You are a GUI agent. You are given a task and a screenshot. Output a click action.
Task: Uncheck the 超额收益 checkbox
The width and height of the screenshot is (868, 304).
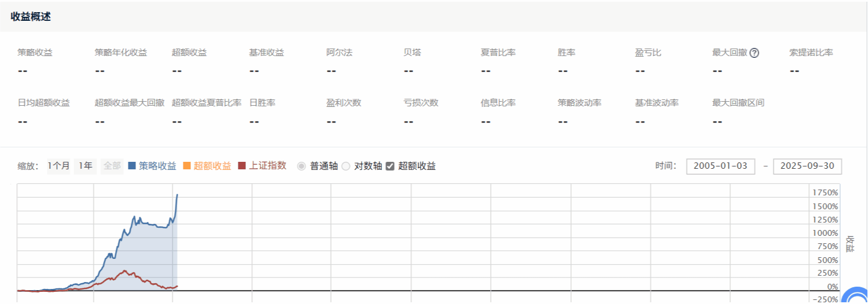[x=390, y=166]
